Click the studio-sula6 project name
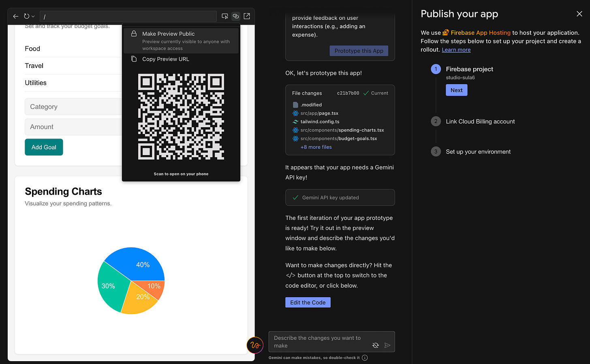 460,78
